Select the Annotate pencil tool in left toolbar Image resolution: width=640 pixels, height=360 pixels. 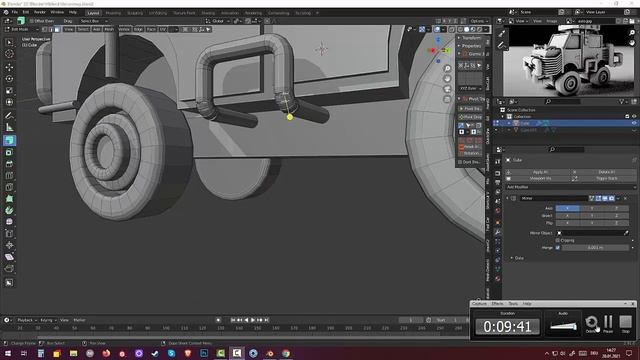[9, 116]
